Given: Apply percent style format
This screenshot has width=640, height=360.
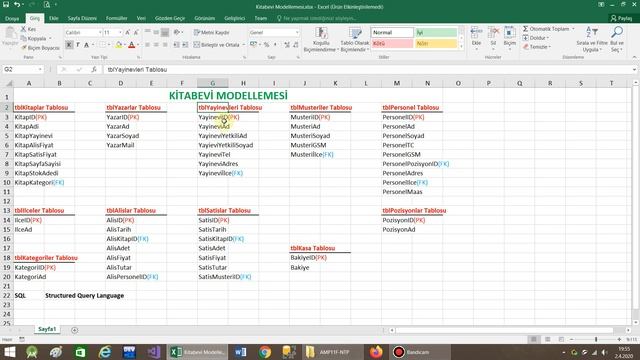Looking at the screenshot, I should click(x=266, y=45).
